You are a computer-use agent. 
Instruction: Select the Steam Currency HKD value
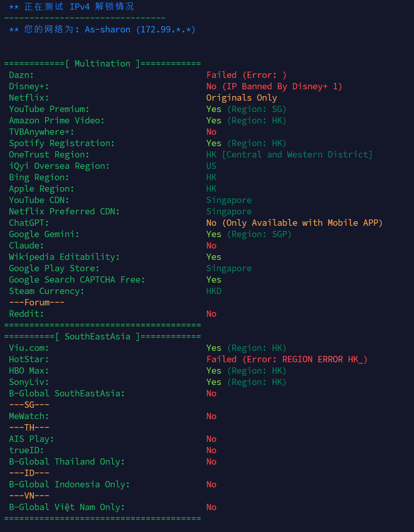click(214, 291)
